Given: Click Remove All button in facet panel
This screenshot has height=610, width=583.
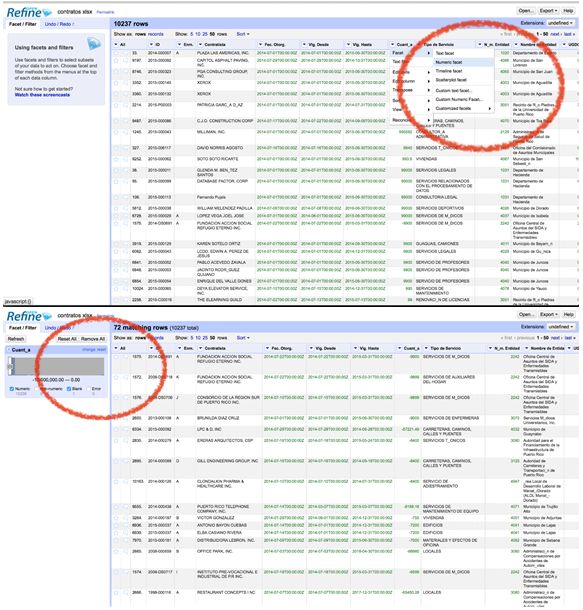Looking at the screenshot, I should [93, 339].
